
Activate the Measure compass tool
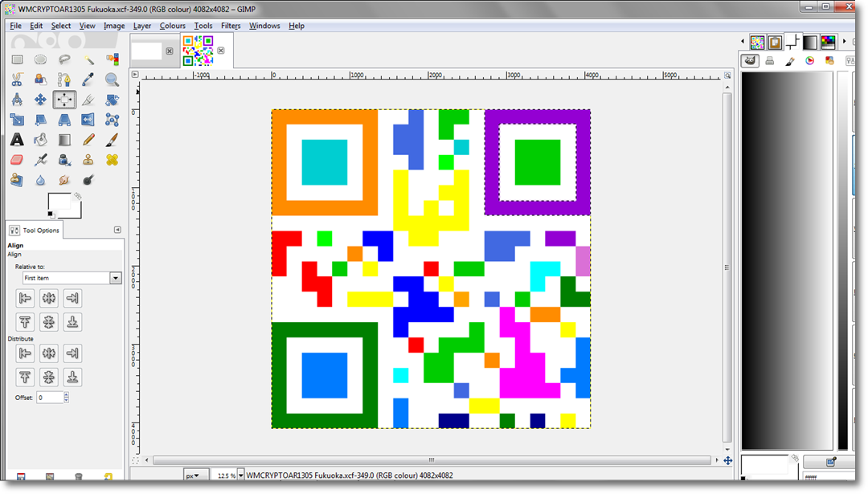pos(17,100)
